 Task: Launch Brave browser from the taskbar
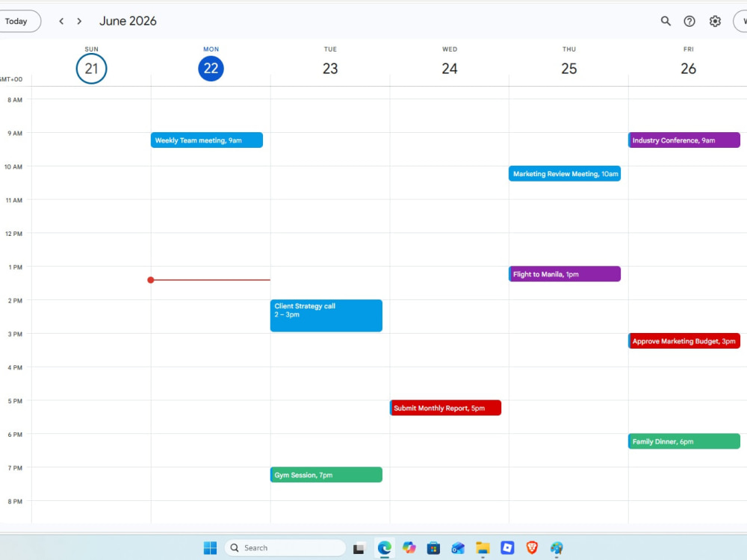click(x=532, y=547)
